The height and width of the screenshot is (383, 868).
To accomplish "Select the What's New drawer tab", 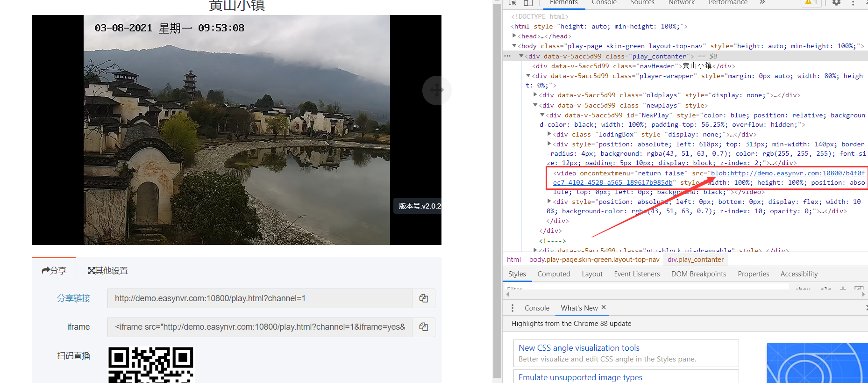I will (x=579, y=308).
